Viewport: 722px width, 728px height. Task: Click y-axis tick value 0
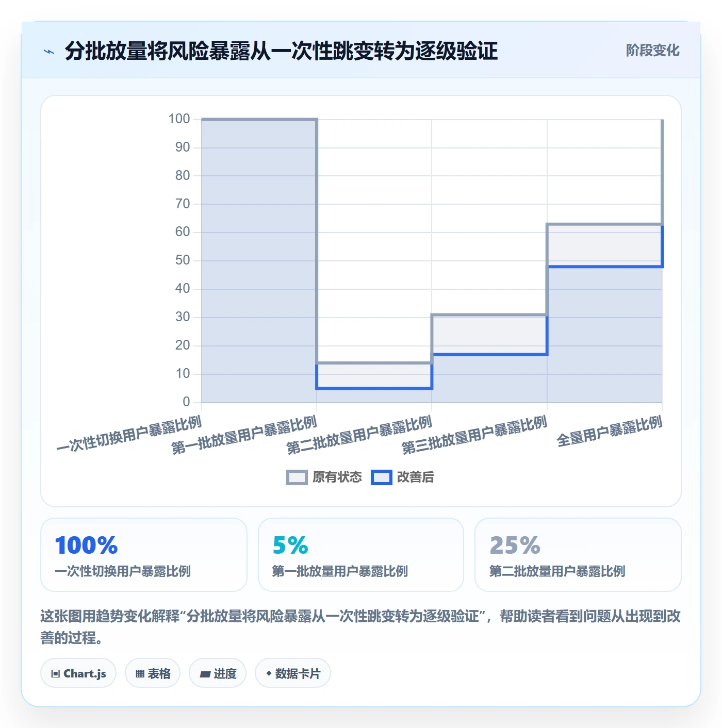(187, 402)
